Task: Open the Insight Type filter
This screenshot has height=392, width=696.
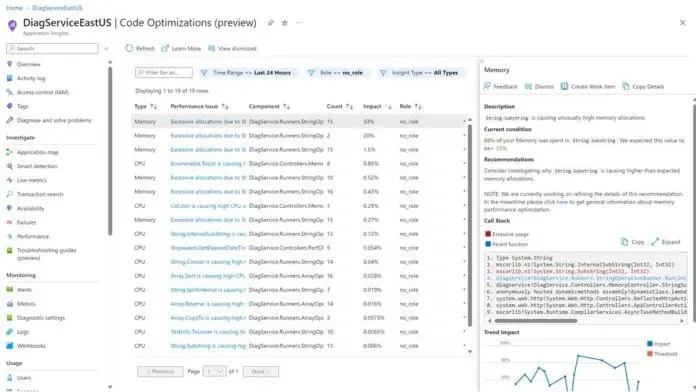Action: [420, 73]
